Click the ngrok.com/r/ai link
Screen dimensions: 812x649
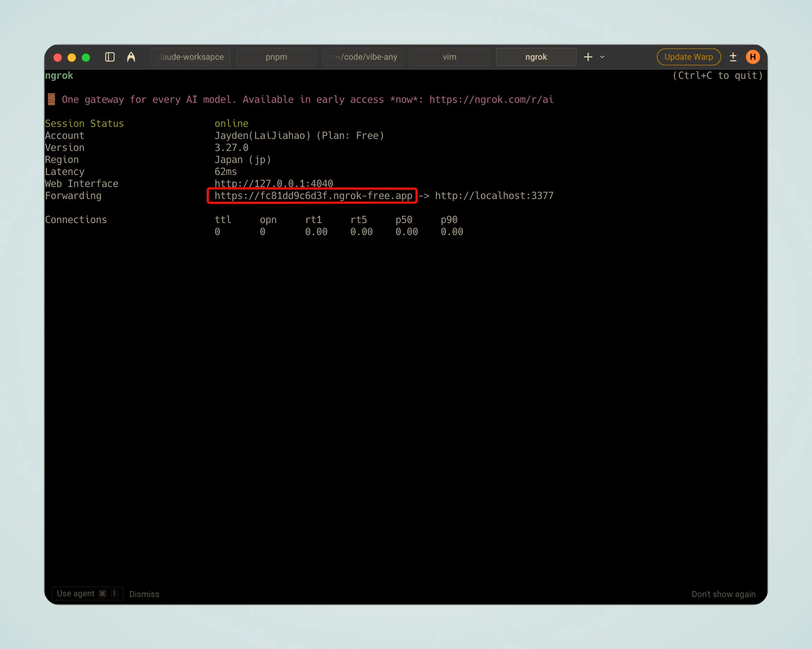[491, 99]
